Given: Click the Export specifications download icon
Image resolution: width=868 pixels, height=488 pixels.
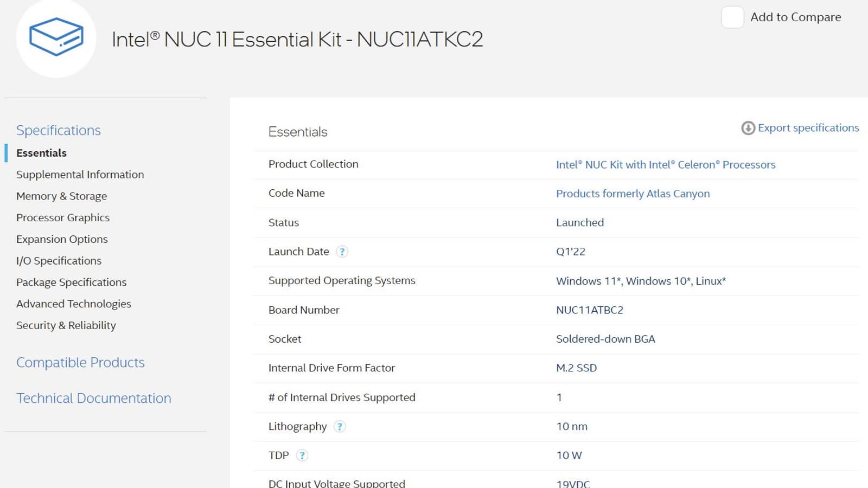Looking at the screenshot, I should tap(748, 128).
